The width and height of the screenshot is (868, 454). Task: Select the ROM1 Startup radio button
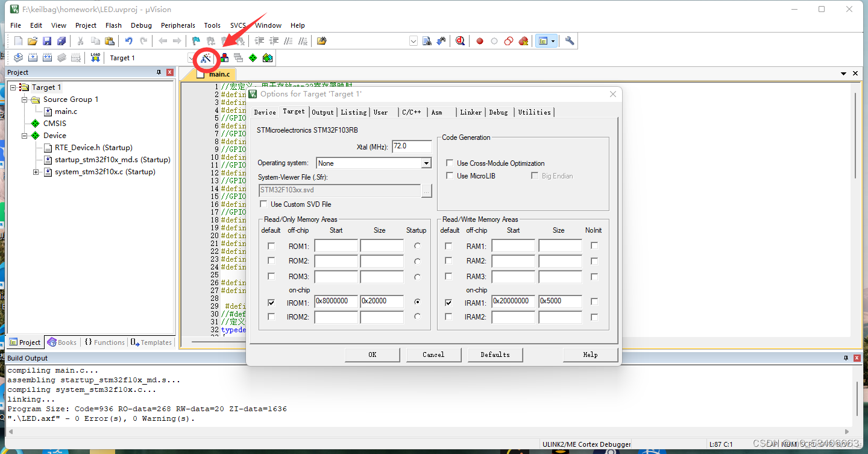pyautogui.click(x=418, y=246)
